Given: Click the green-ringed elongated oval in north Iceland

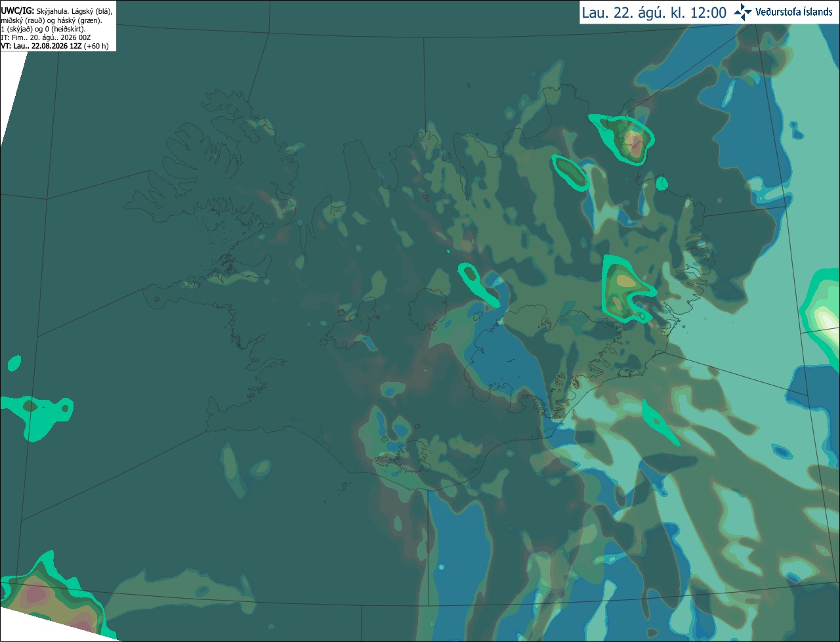Looking at the screenshot, I should 571,172.
